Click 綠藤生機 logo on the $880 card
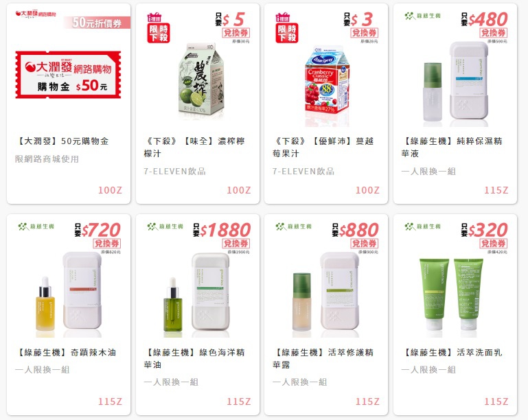Image resolution: width=528 pixels, height=420 pixels. coord(294,226)
